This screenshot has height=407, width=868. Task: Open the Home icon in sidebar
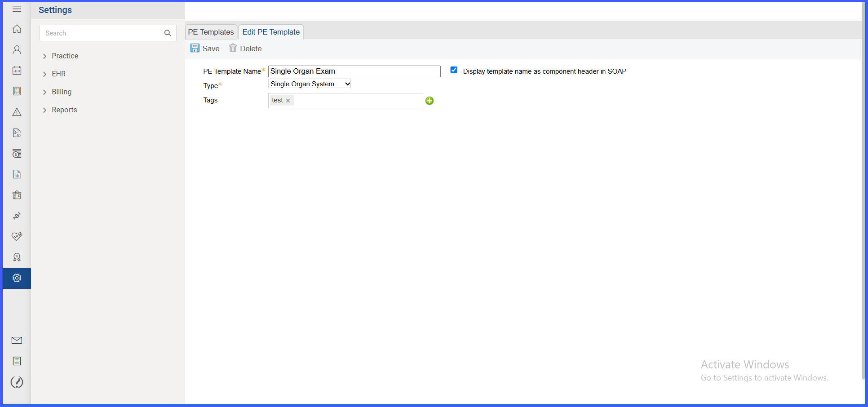[x=17, y=29]
